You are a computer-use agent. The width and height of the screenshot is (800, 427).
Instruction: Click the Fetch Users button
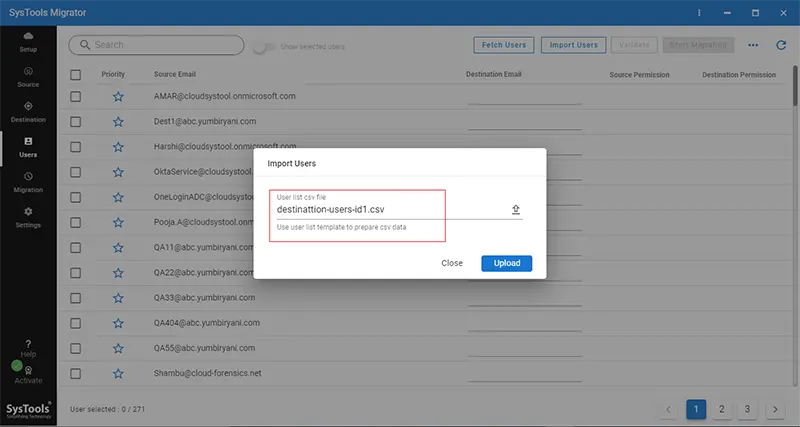click(x=504, y=45)
